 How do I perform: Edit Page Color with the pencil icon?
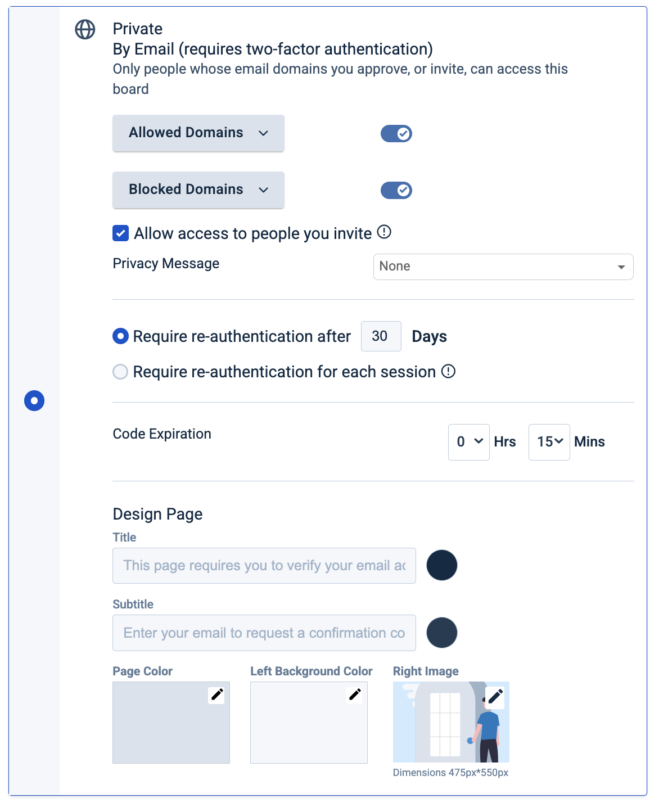(217, 695)
